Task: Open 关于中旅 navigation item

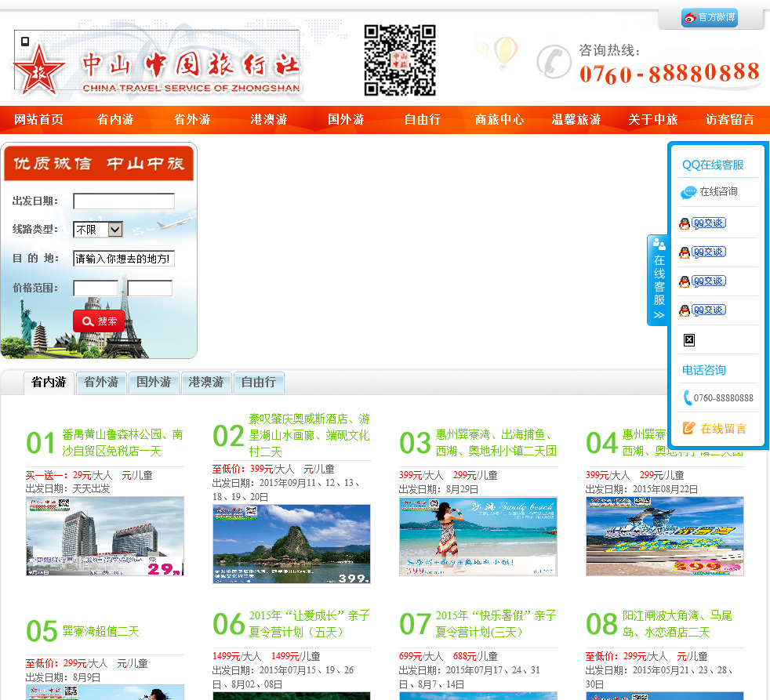Action: click(x=653, y=119)
